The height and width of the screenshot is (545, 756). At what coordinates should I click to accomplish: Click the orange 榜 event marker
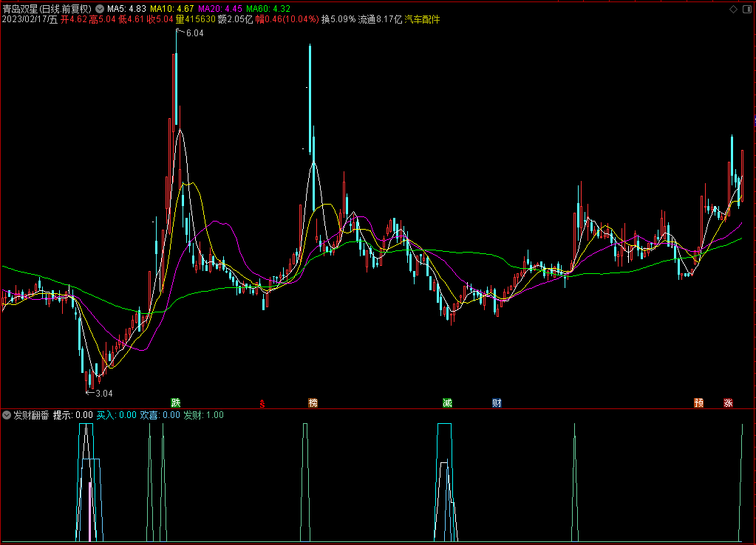313,403
